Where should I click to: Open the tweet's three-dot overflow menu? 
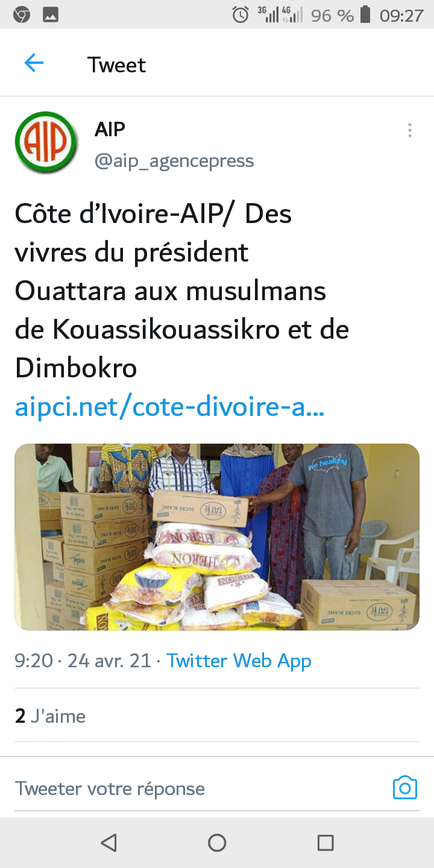pyautogui.click(x=409, y=130)
